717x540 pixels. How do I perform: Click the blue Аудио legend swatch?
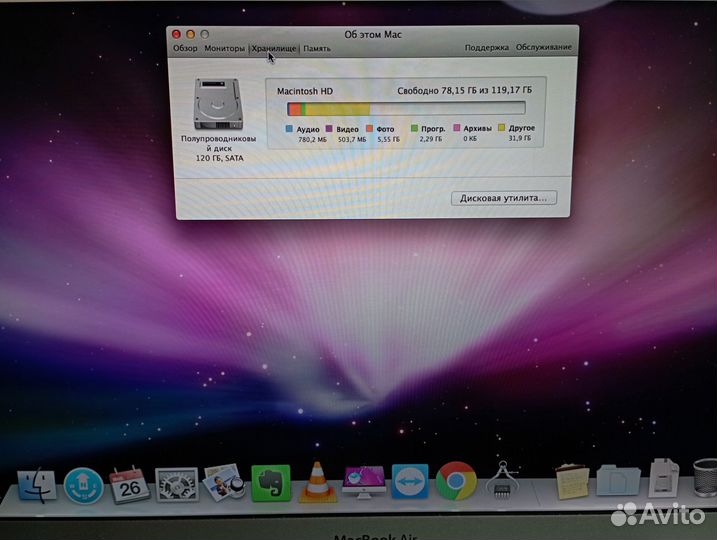point(289,128)
